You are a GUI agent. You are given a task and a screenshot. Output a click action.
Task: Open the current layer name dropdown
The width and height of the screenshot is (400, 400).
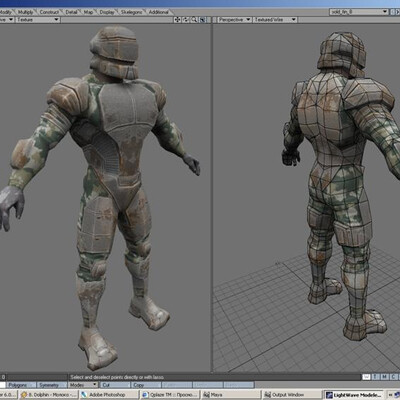pos(359,12)
